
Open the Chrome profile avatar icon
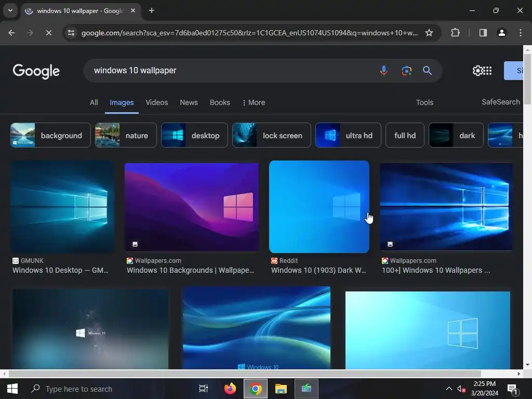(501, 33)
